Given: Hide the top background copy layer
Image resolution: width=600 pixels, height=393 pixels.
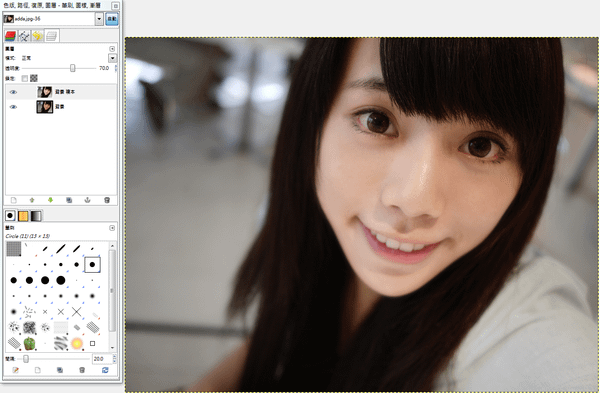Looking at the screenshot, I should click(x=13, y=92).
